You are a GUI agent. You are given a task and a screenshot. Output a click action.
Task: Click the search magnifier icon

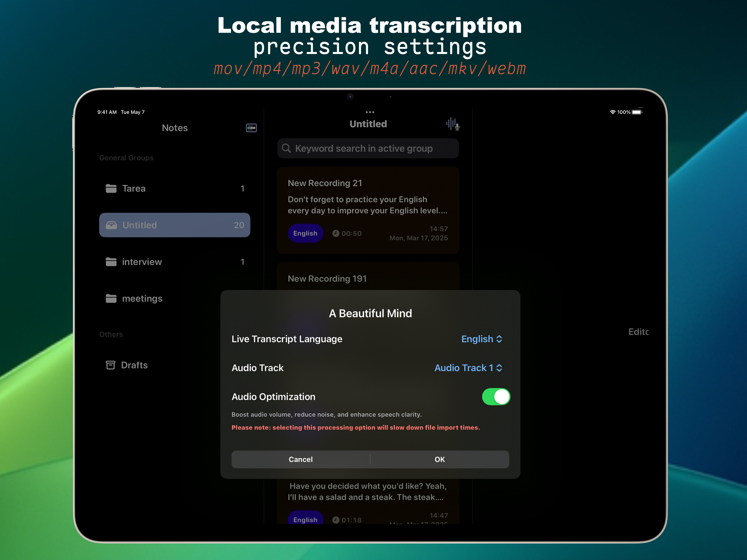click(x=286, y=148)
